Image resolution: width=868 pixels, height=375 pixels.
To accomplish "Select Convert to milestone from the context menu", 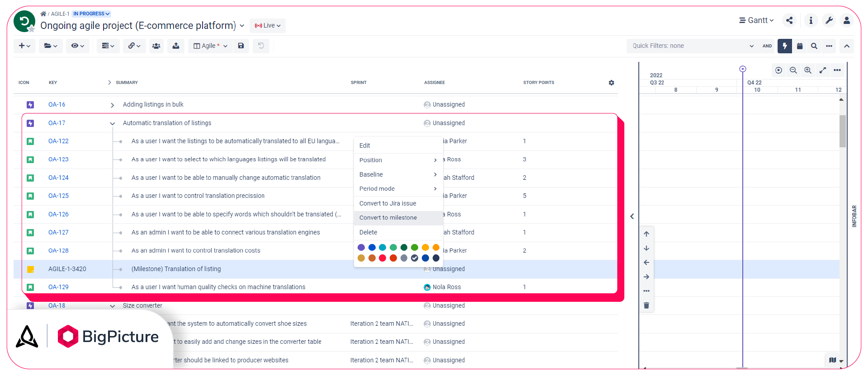I will [388, 218].
